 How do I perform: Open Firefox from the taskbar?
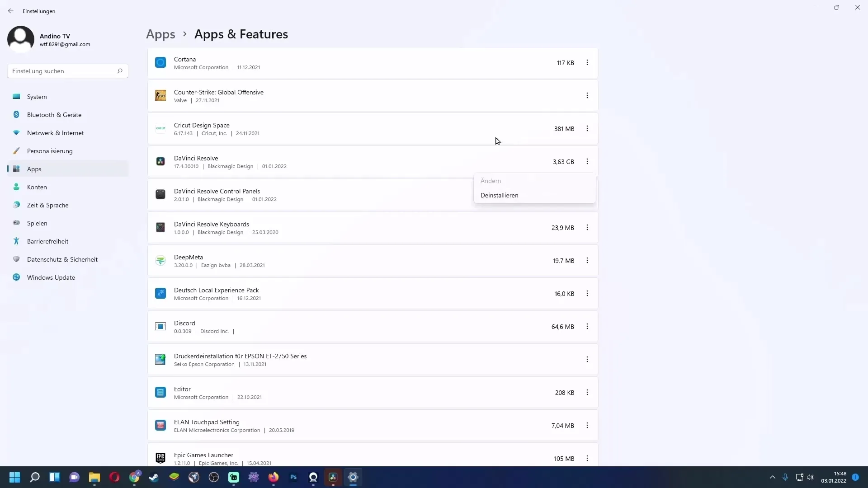(274, 477)
